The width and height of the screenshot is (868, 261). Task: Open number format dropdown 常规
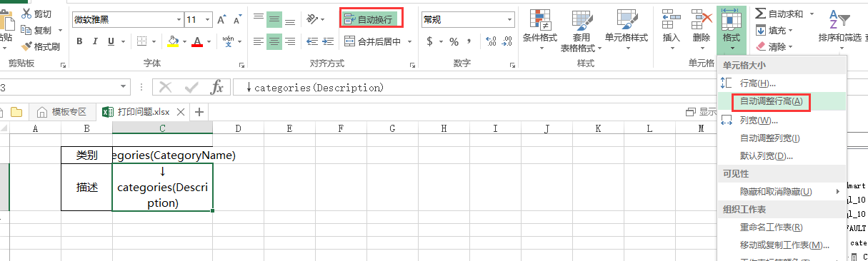[509, 20]
